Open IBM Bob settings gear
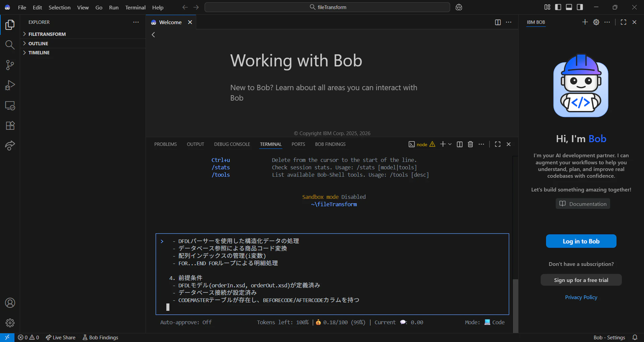 (x=596, y=22)
